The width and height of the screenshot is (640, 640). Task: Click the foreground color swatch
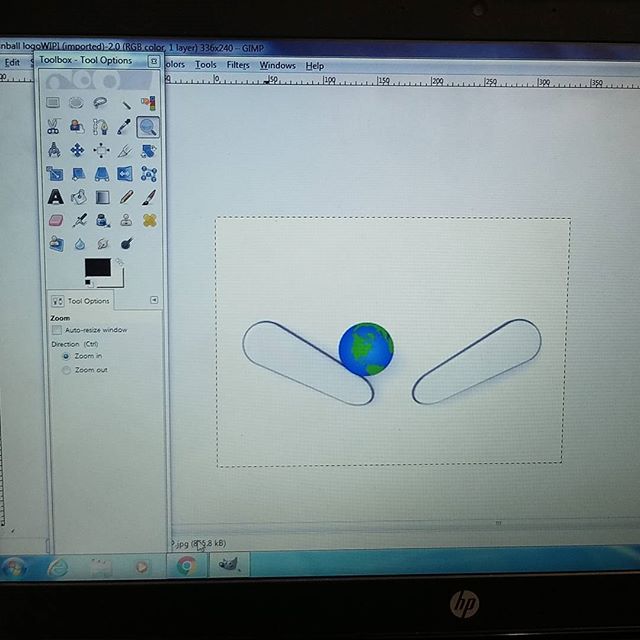coord(97,267)
